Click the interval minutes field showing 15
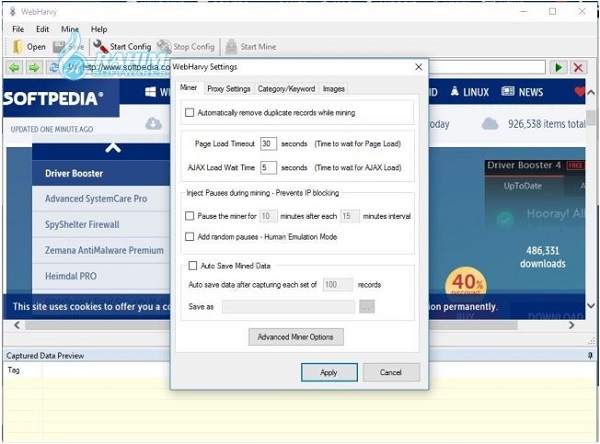The width and height of the screenshot is (600, 444). click(x=350, y=216)
